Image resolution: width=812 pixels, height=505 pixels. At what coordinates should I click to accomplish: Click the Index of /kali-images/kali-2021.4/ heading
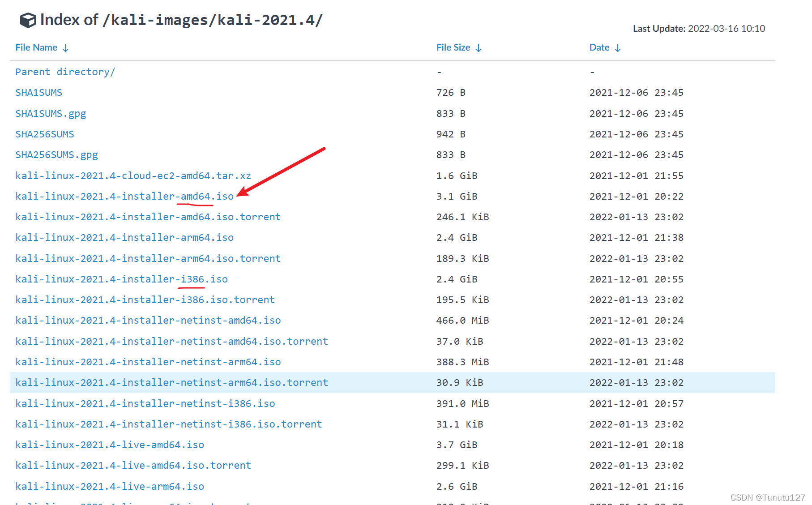(x=181, y=20)
